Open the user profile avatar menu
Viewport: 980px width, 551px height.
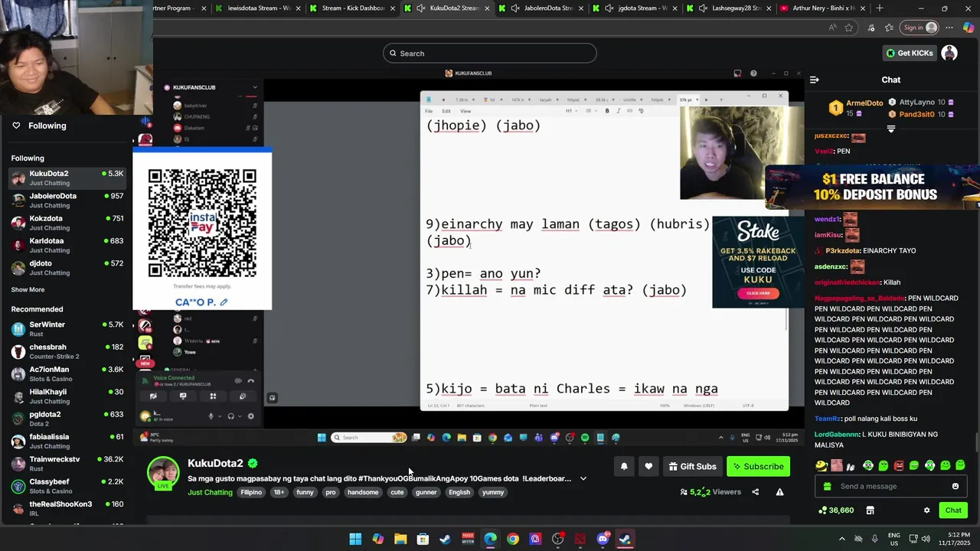click(949, 53)
